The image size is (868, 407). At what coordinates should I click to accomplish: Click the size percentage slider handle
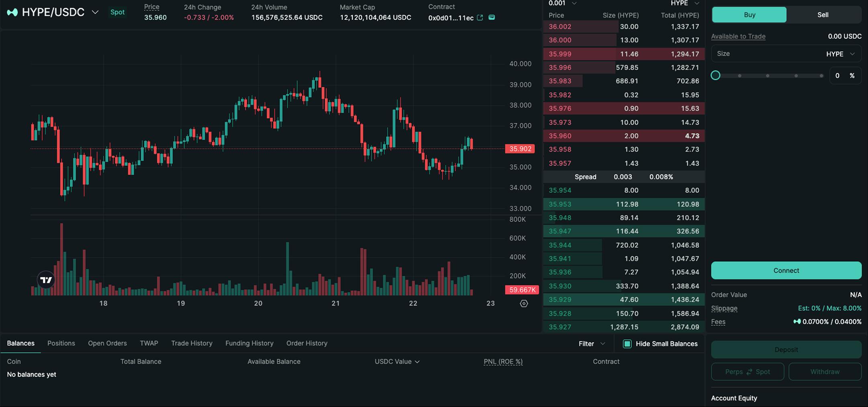(715, 76)
